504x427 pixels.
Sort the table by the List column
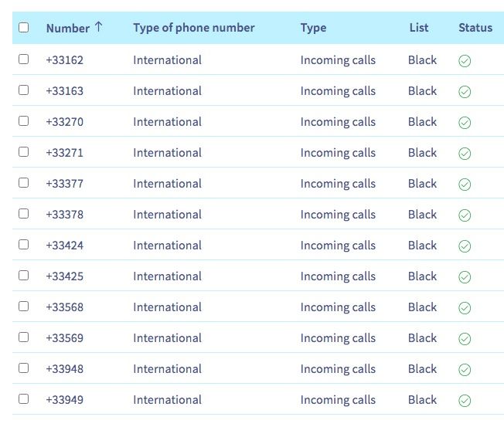point(419,28)
